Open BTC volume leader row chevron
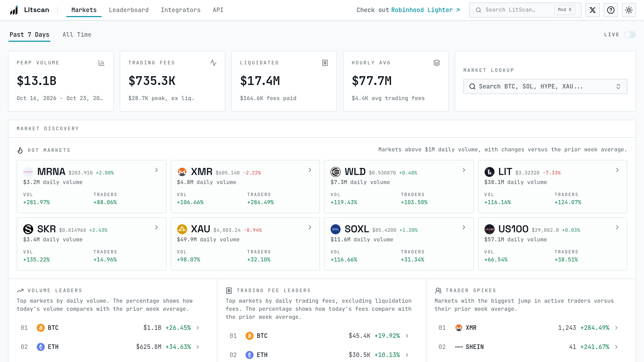 (x=198, y=328)
